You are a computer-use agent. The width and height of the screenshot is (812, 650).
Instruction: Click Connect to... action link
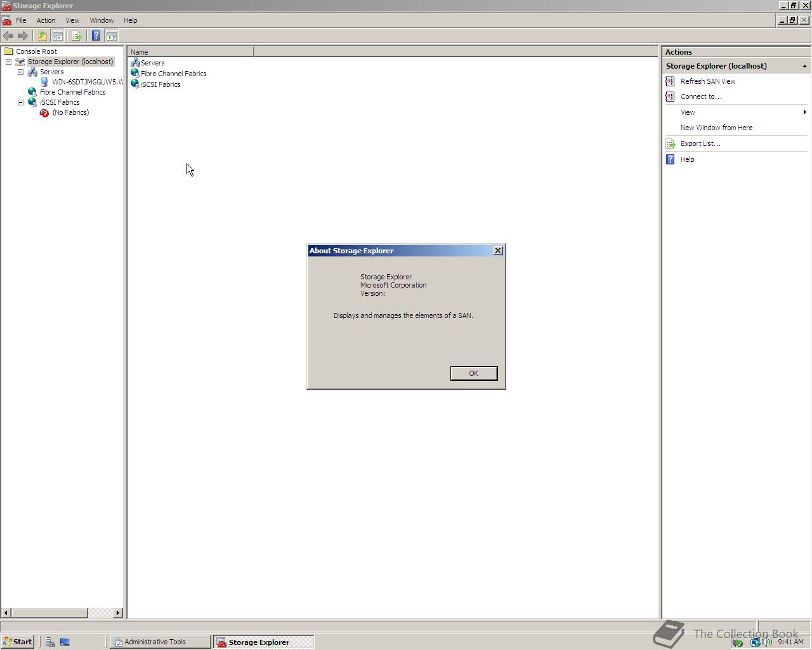(701, 96)
